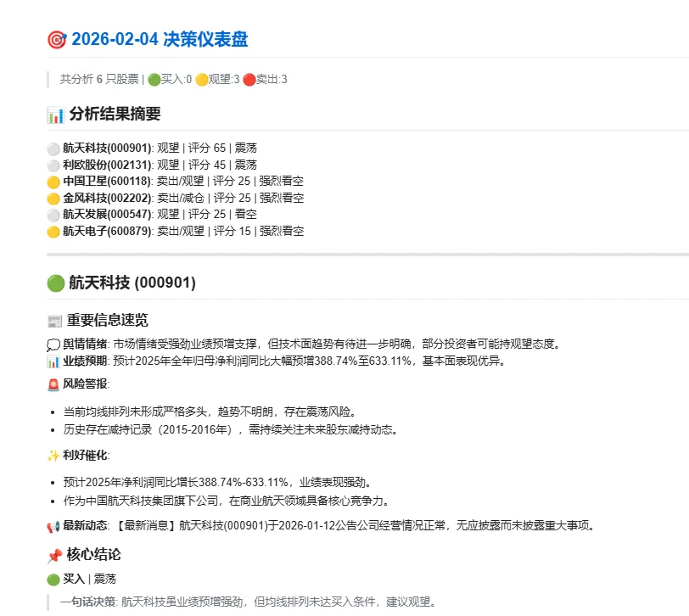The width and height of the screenshot is (689, 616).
Task: Click the 利好催化 label
Action: [x=85, y=455]
